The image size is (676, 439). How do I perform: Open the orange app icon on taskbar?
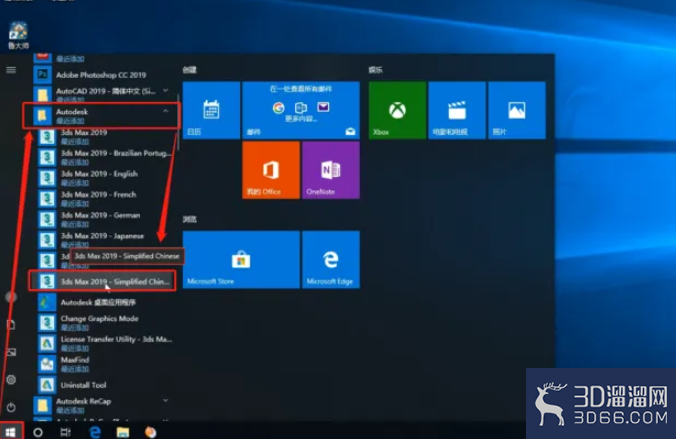(x=150, y=432)
